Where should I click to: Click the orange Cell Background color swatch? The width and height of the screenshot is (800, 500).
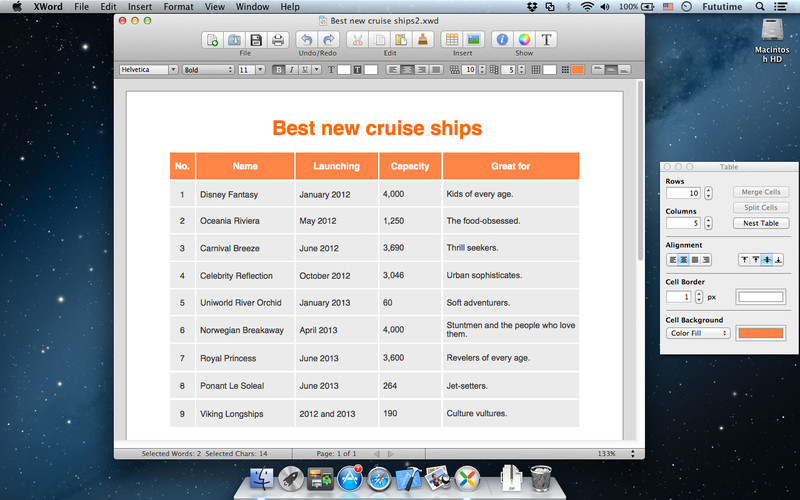tap(761, 333)
